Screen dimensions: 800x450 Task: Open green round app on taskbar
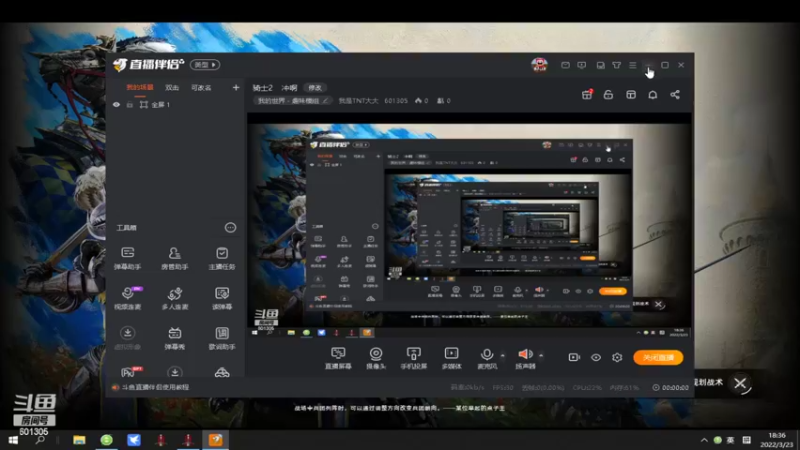pyautogui.click(x=107, y=440)
